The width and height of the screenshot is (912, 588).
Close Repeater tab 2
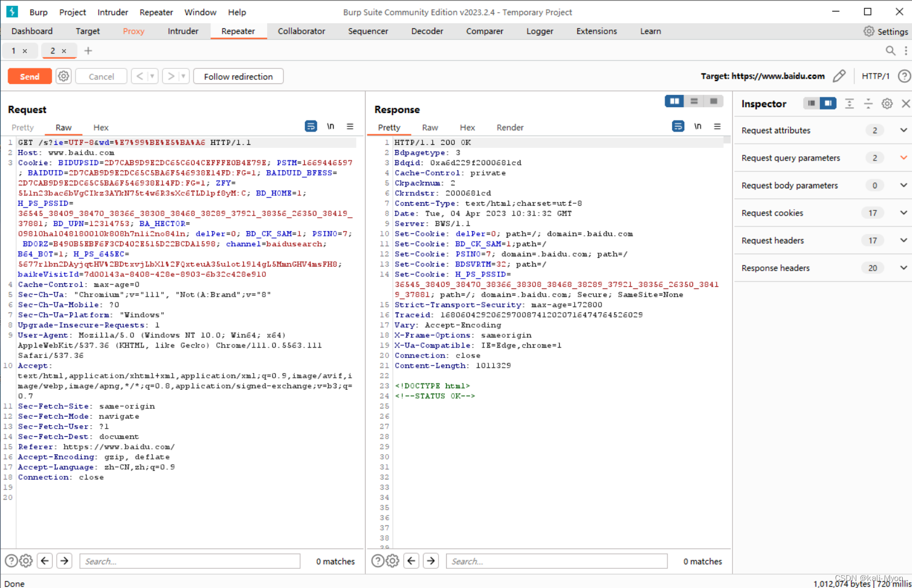pyautogui.click(x=64, y=51)
